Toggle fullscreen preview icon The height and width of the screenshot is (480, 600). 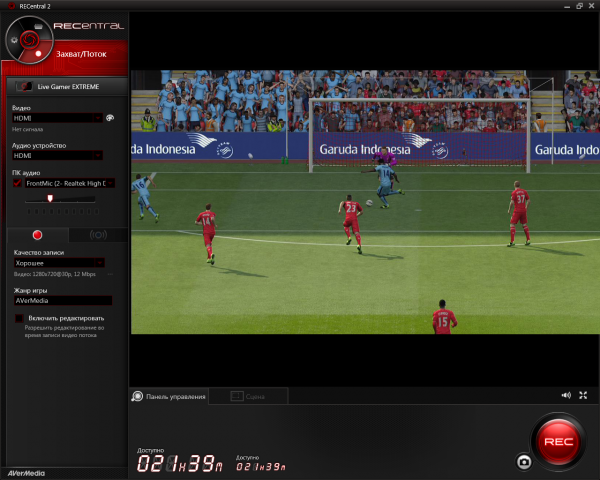coord(583,395)
